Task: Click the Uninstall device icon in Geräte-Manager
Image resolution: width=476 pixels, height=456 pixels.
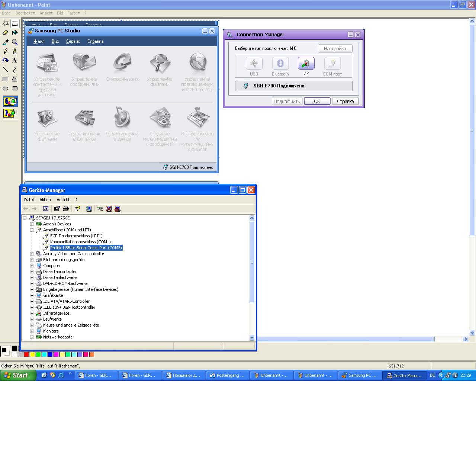Action: pyautogui.click(x=109, y=209)
